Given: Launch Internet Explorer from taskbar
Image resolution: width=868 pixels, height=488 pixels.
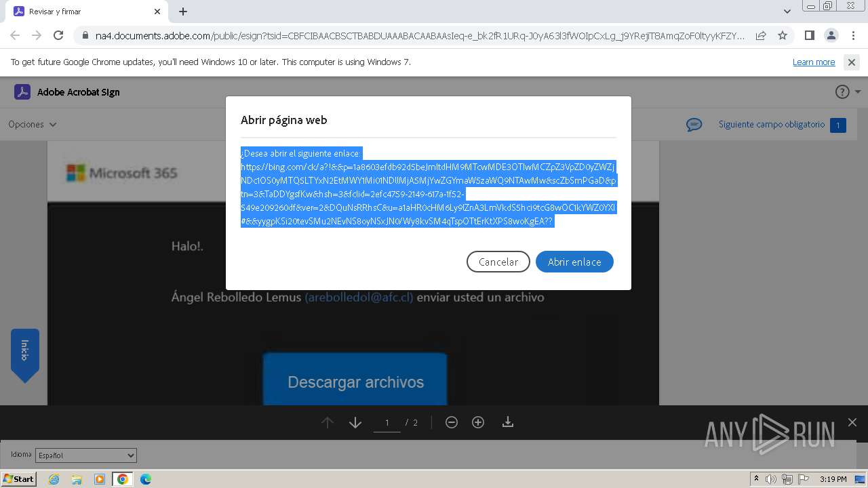Looking at the screenshot, I should click(x=54, y=479).
